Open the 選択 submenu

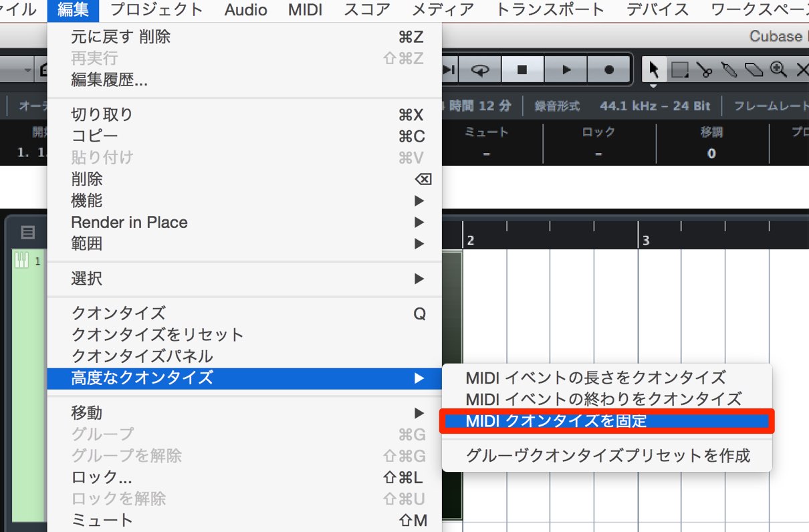click(244, 279)
